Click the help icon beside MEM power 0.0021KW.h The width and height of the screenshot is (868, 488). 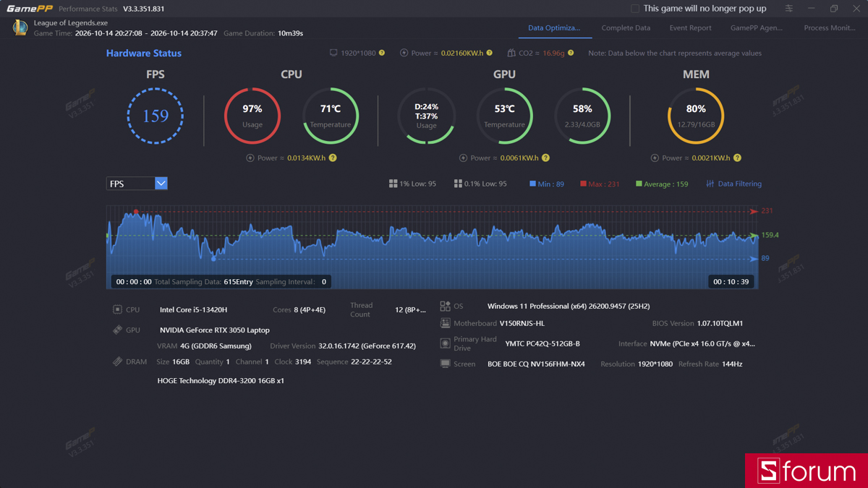click(737, 158)
